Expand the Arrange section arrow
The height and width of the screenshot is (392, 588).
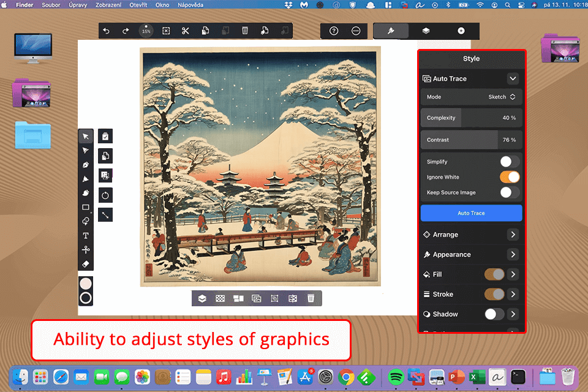[513, 235]
